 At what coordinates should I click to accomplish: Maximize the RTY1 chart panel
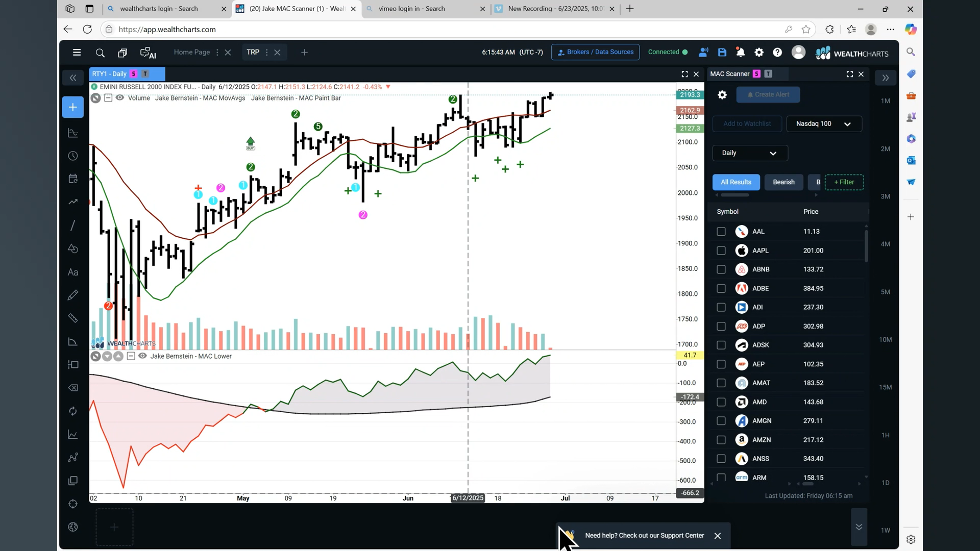[684, 74]
